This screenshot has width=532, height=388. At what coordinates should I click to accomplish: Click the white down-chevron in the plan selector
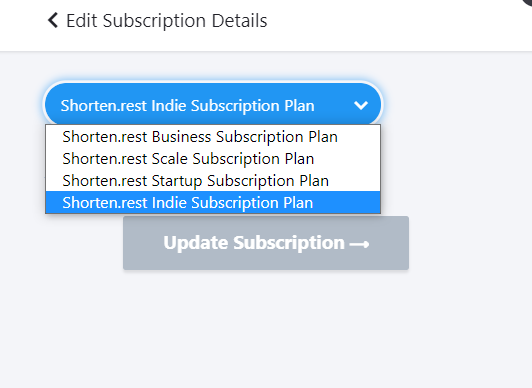361,105
